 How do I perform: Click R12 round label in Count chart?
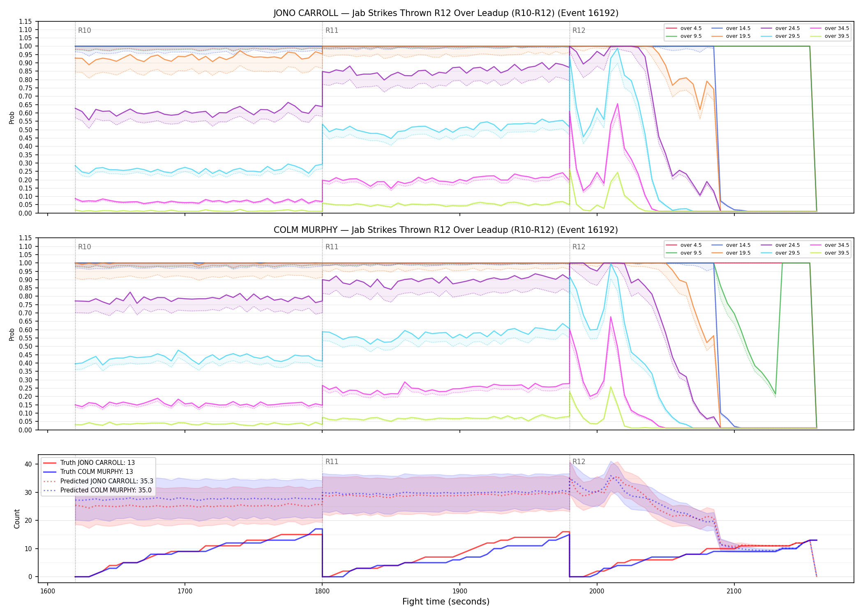(579, 462)
